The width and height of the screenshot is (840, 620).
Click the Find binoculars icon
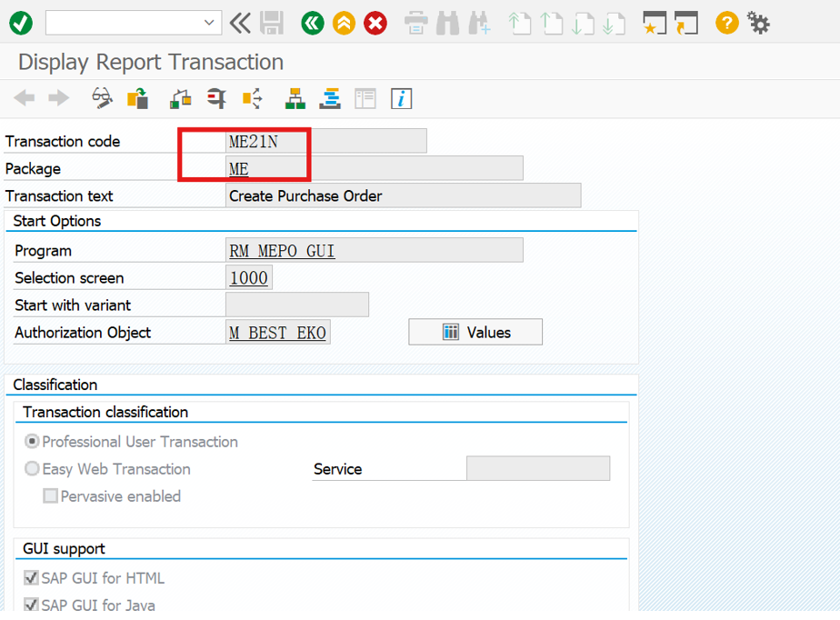448,23
